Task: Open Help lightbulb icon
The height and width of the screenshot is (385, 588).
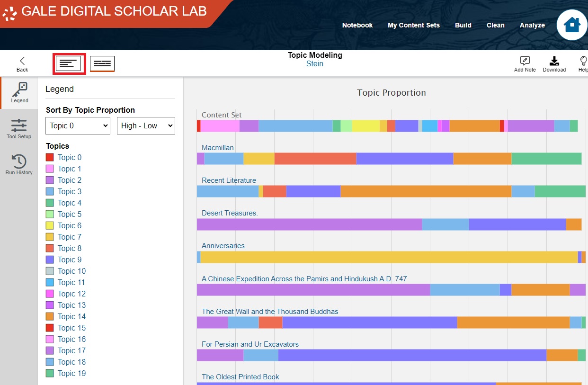Action: pos(584,64)
